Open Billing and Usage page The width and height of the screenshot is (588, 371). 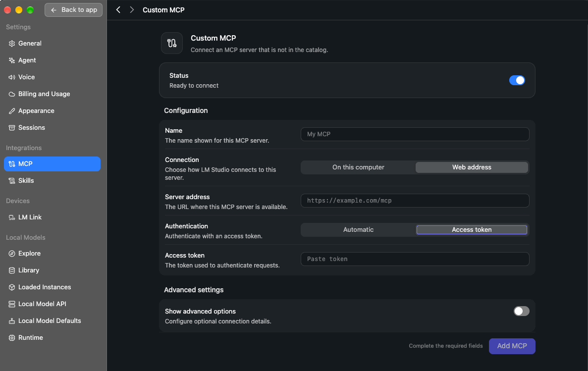click(x=52, y=94)
